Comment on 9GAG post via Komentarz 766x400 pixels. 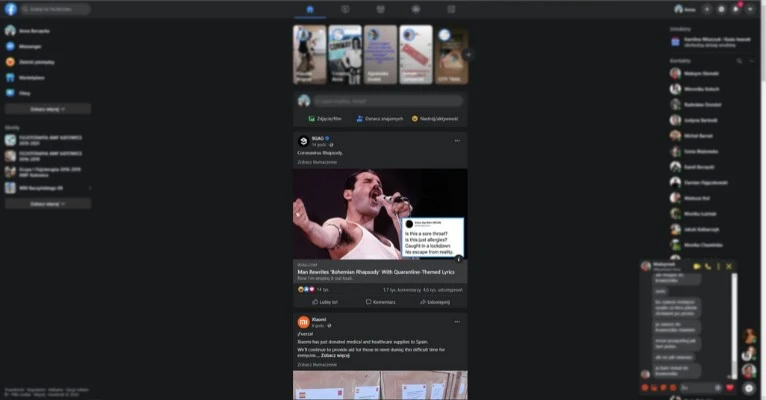tap(380, 302)
